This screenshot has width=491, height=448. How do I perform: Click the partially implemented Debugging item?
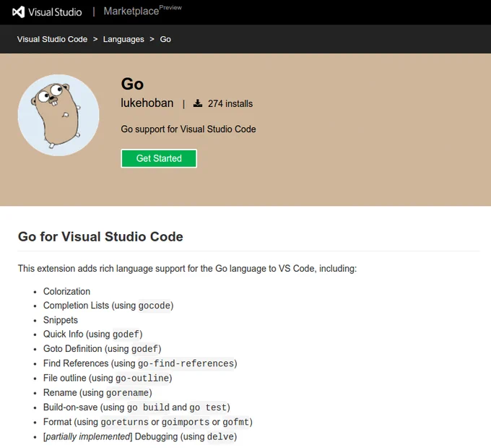pos(140,436)
